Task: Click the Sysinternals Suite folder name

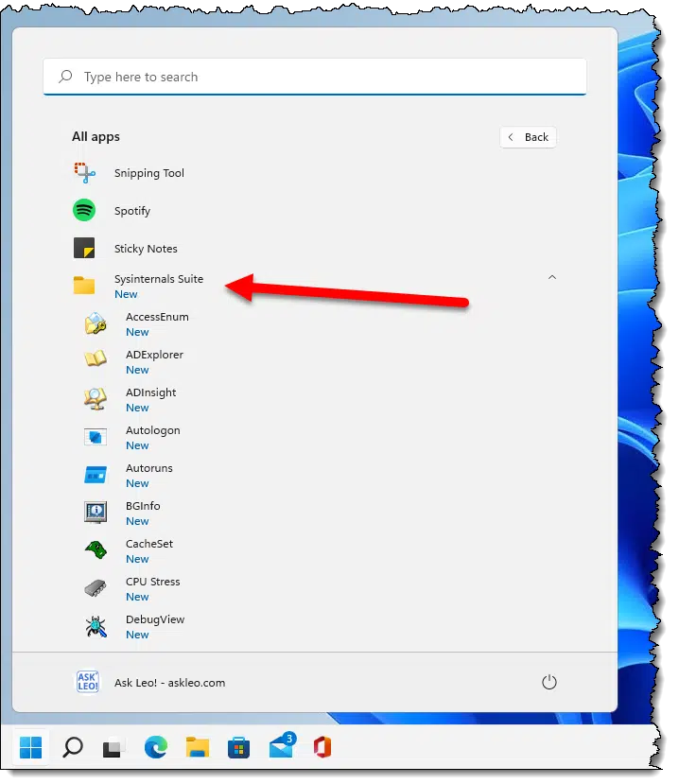Action: (x=159, y=278)
